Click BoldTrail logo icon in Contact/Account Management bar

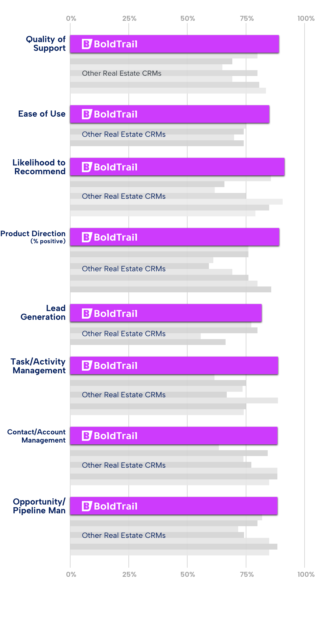click(x=87, y=436)
